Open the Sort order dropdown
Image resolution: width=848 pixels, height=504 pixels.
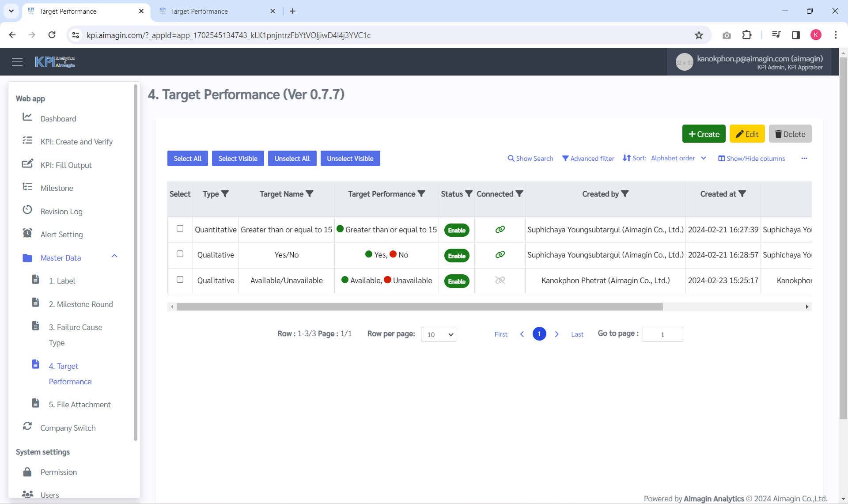pos(679,158)
